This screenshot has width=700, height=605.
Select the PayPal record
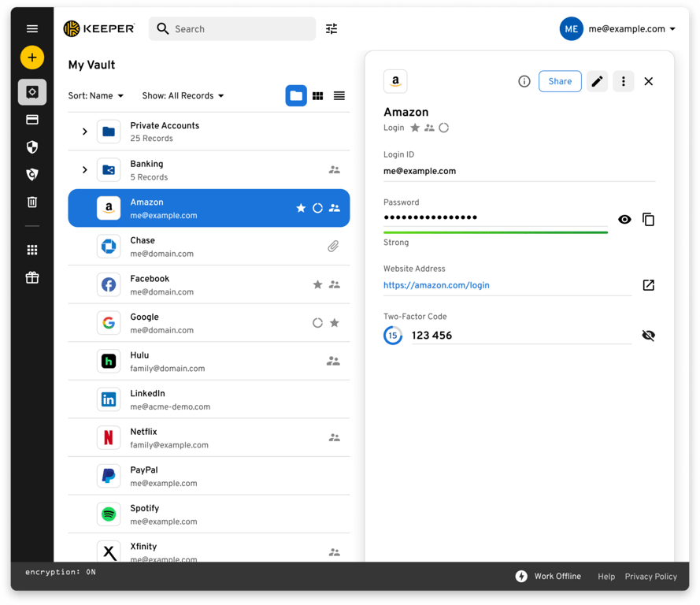coord(209,476)
